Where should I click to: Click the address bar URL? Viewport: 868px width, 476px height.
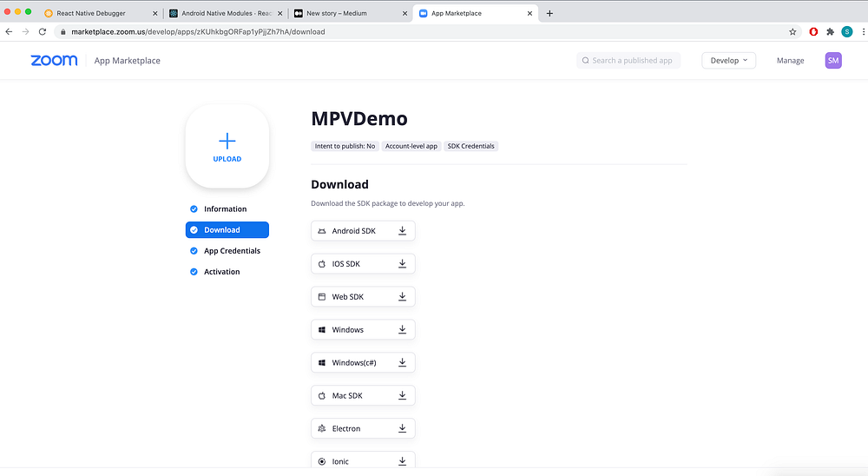[198, 31]
